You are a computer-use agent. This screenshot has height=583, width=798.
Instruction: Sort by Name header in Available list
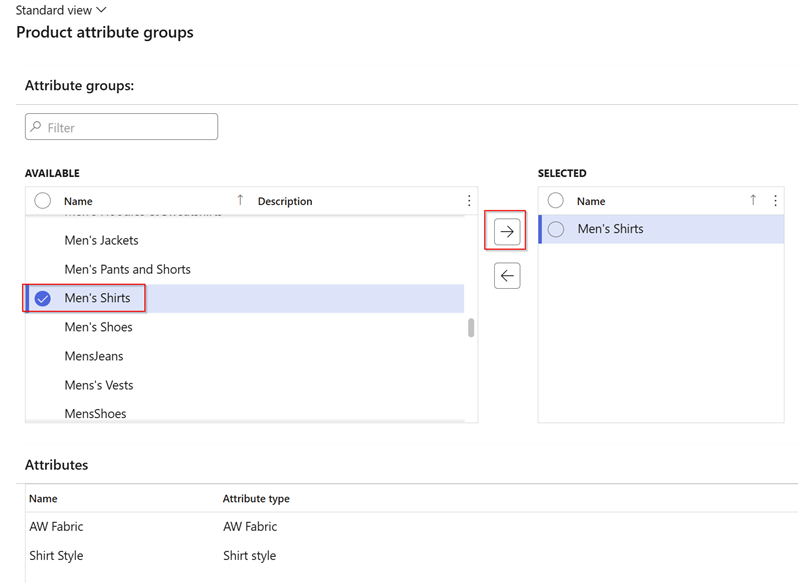(78, 201)
